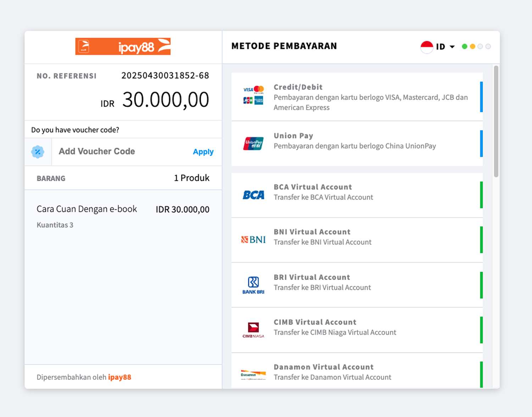
Task: Click the Danamon bank logo
Action: [x=253, y=375]
